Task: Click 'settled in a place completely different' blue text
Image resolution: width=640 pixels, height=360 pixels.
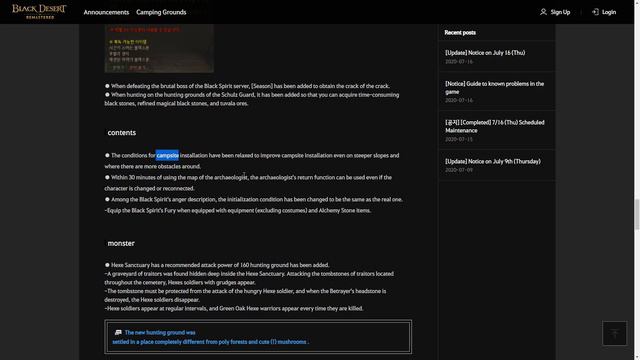Action: coord(211,342)
